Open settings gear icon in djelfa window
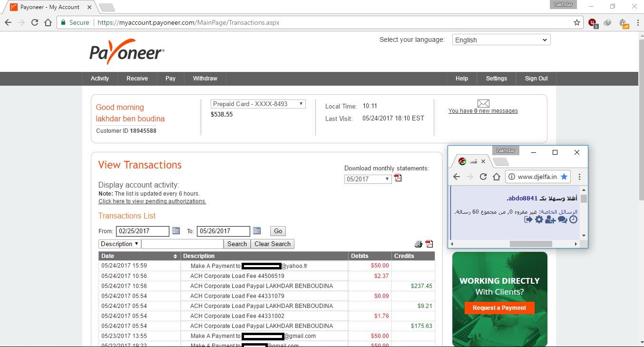Viewport: 644px width, 347px height. (x=539, y=219)
